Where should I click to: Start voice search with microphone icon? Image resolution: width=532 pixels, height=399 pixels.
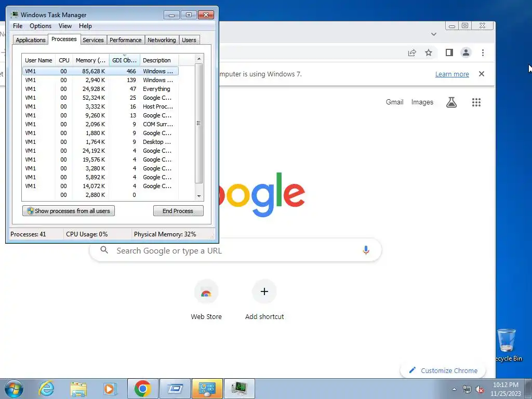(x=366, y=250)
